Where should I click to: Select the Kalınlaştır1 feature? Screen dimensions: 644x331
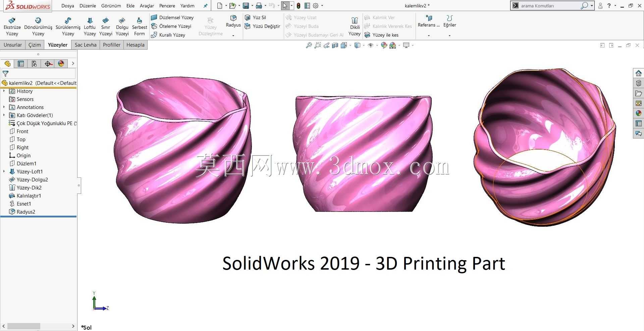[25, 196]
